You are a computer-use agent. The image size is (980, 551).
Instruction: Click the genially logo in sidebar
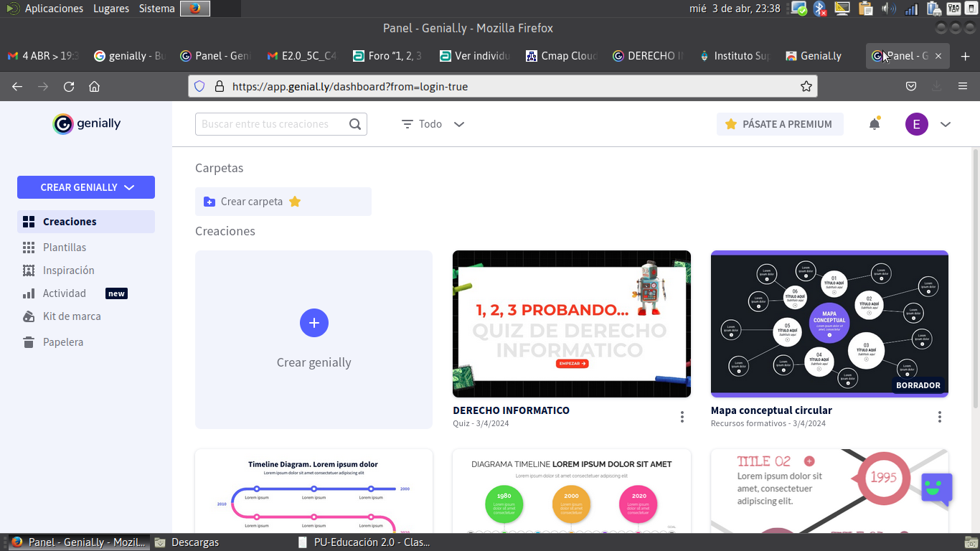tap(87, 123)
